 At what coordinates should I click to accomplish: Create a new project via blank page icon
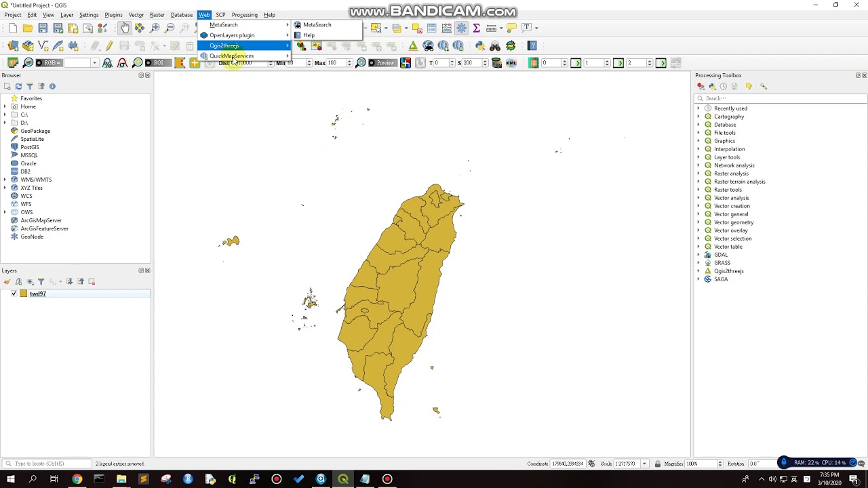tap(13, 28)
